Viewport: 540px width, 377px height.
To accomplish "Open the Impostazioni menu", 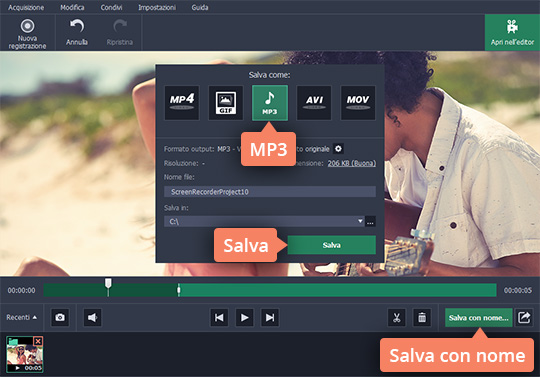I will (x=157, y=7).
